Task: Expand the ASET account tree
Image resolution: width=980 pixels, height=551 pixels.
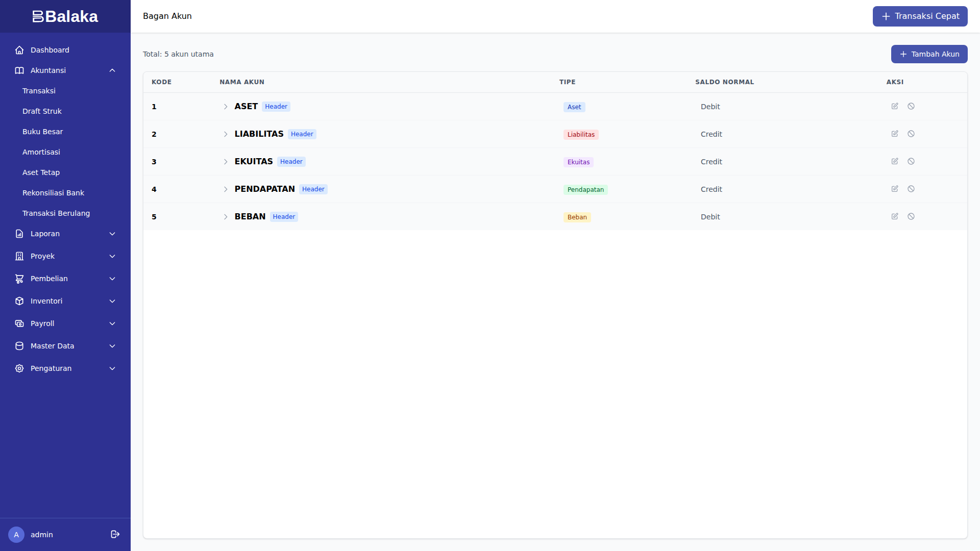Action: click(x=226, y=107)
